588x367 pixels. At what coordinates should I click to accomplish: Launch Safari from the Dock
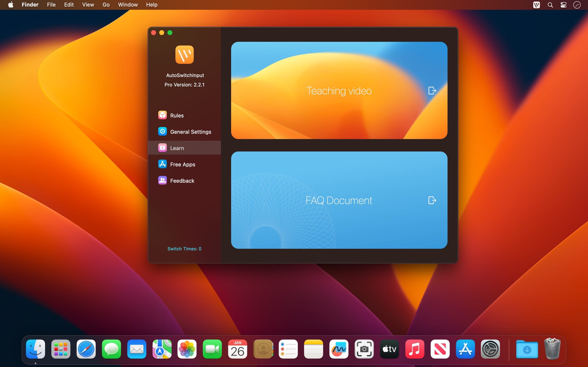[86, 349]
